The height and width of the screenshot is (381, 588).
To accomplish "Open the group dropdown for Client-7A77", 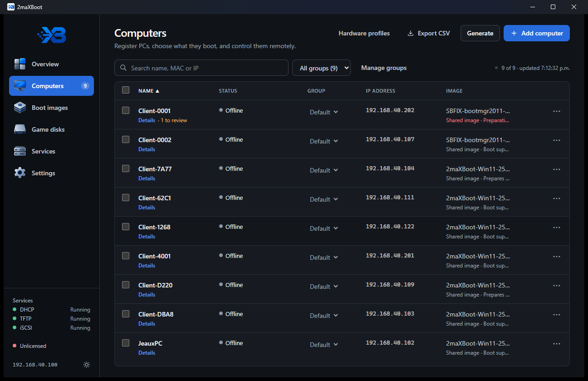I will (324, 170).
